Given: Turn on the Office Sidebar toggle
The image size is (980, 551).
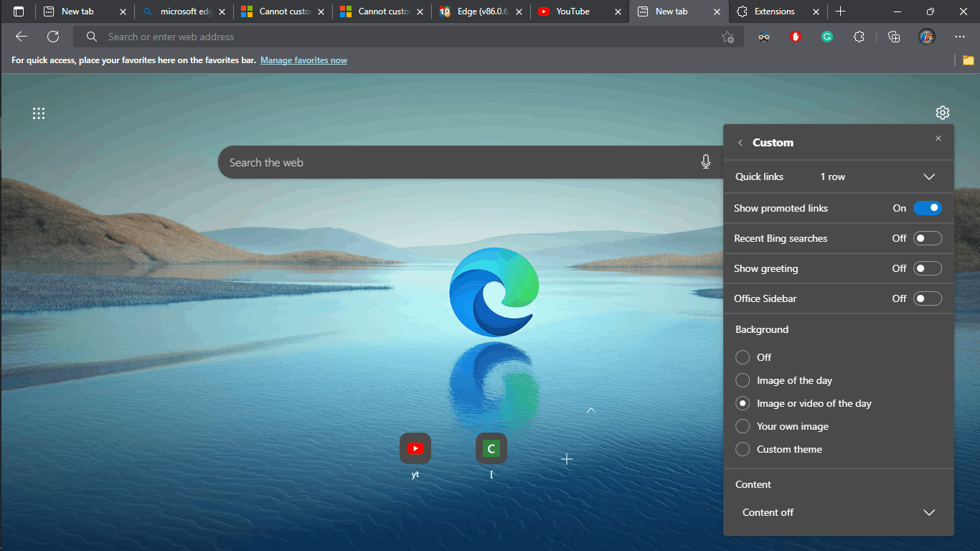Looking at the screenshot, I should [927, 298].
